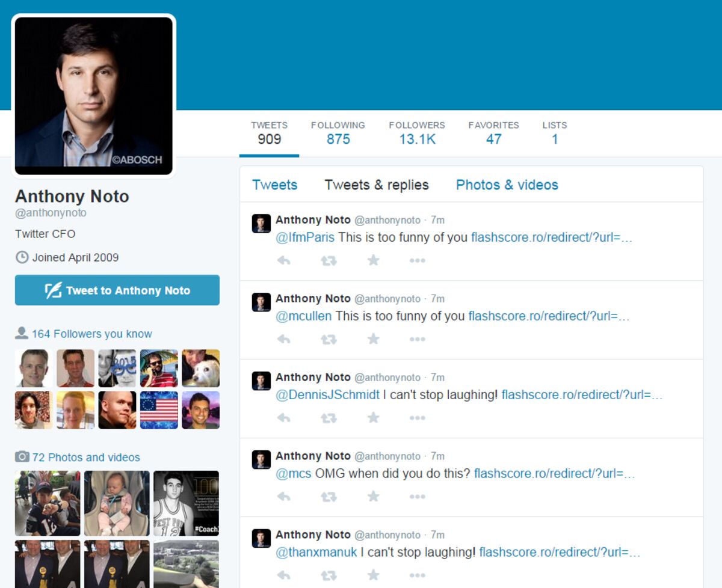Viewport: 722px width, 588px height.
Task: Switch to the Tweets tab
Action: (x=274, y=185)
